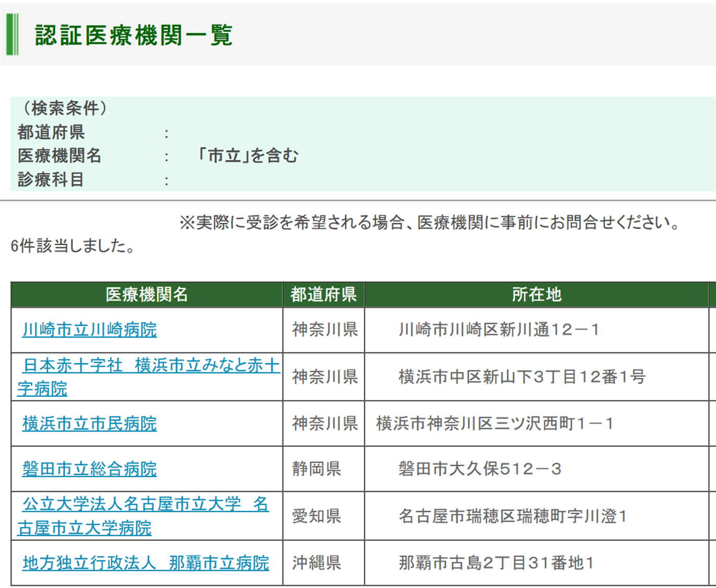Open the 磐田市立総合病院 link
This screenshot has height=588, width=716.
89,469
